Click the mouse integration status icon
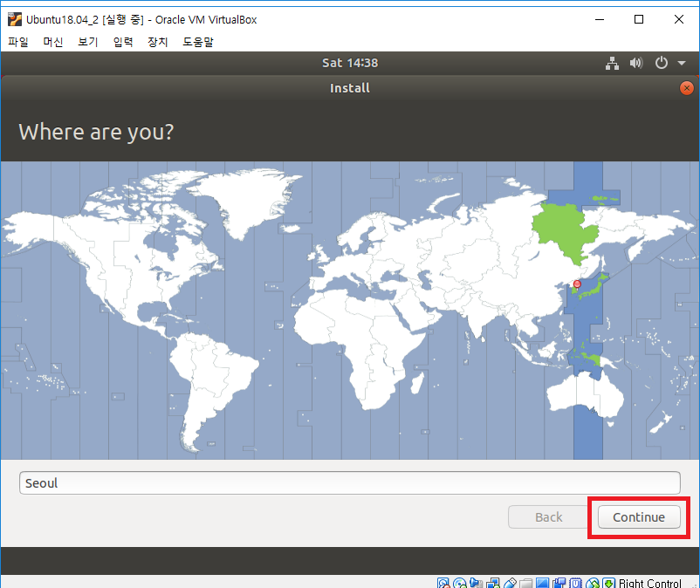The image size is (700, 588). coord(593,583)
